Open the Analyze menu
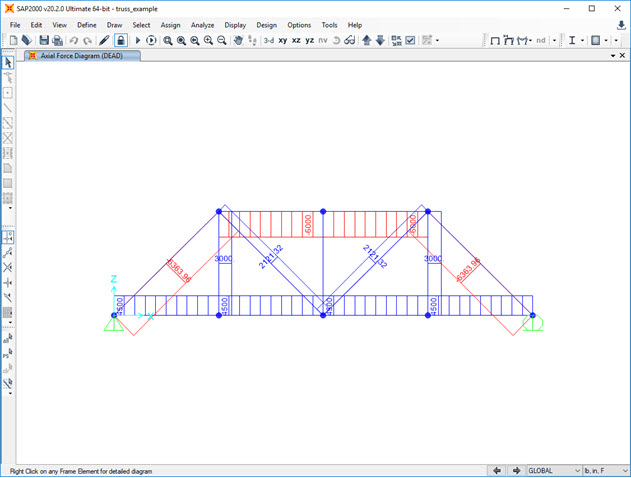The height and width of the screenshot is (478, 631). tap(203, 24)
